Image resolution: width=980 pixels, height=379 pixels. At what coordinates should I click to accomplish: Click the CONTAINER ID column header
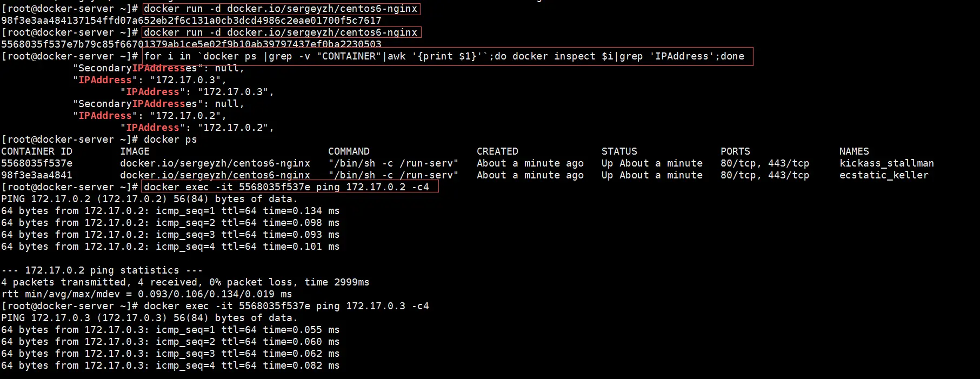[x=37, y=151]
